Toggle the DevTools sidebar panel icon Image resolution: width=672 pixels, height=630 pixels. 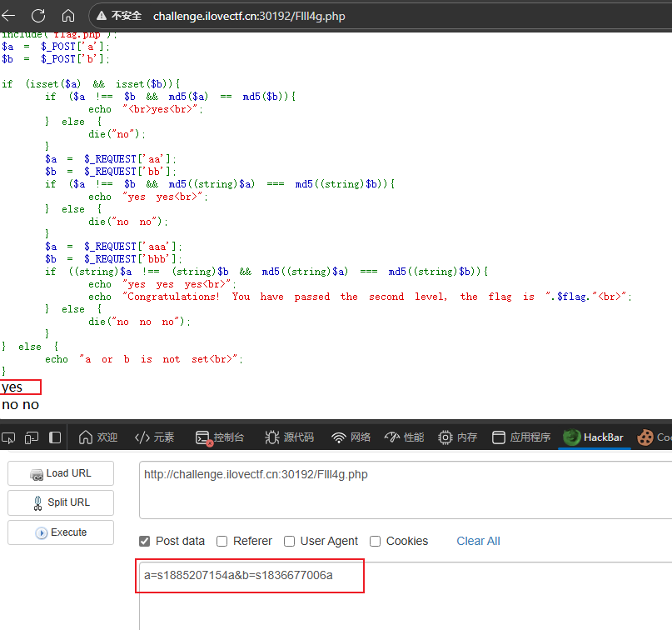(55, 437)
